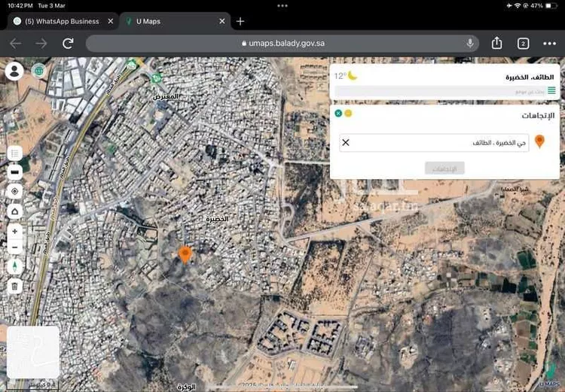Switch to the U Maps tab

[148, 22]
